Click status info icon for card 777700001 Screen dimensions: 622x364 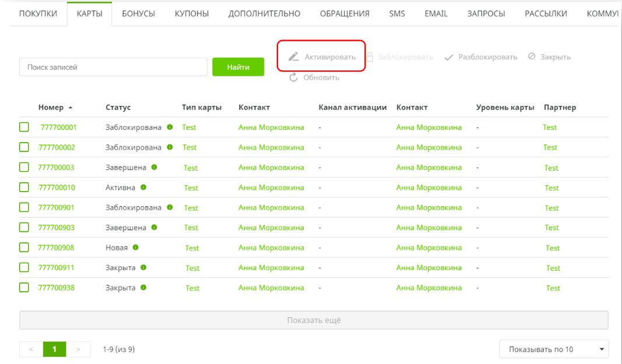coord(170,127)
